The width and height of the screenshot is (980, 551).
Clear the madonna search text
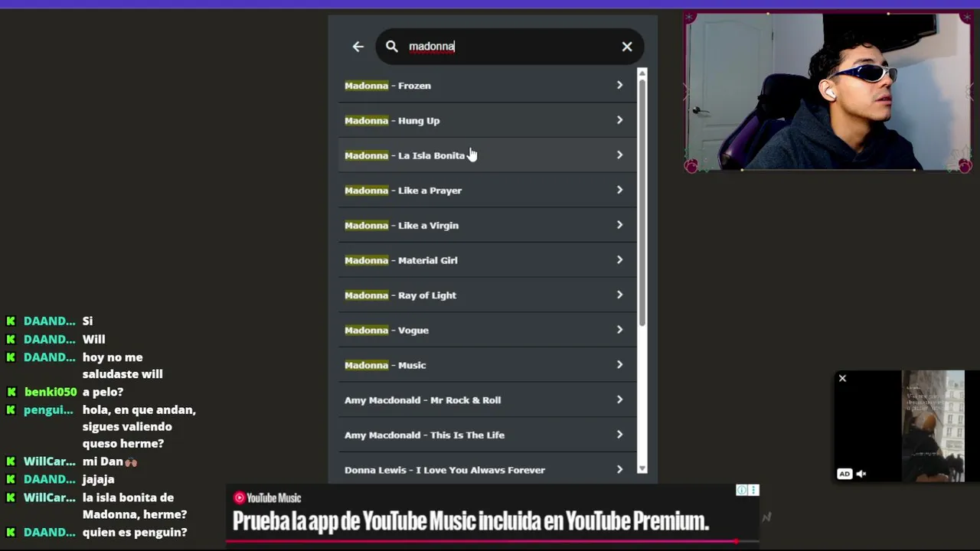627,47
